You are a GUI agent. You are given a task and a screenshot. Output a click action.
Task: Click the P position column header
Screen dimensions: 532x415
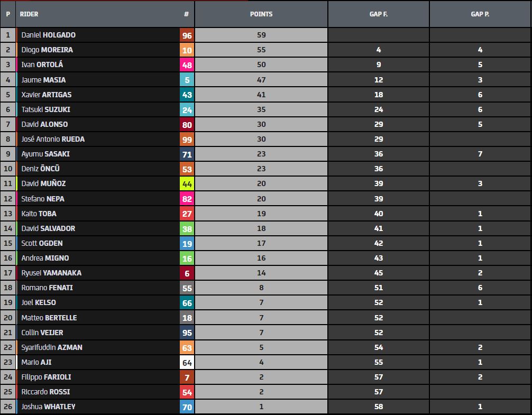(8, 14)
